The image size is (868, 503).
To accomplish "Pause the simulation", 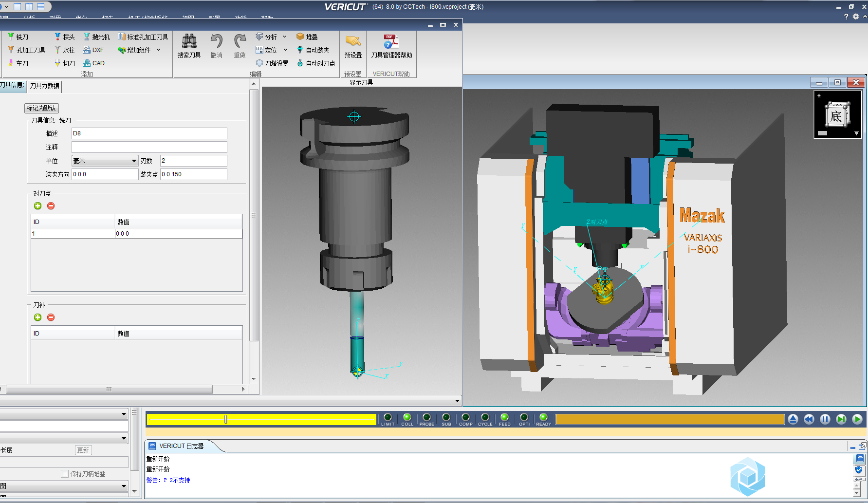I will click(825, 419).
